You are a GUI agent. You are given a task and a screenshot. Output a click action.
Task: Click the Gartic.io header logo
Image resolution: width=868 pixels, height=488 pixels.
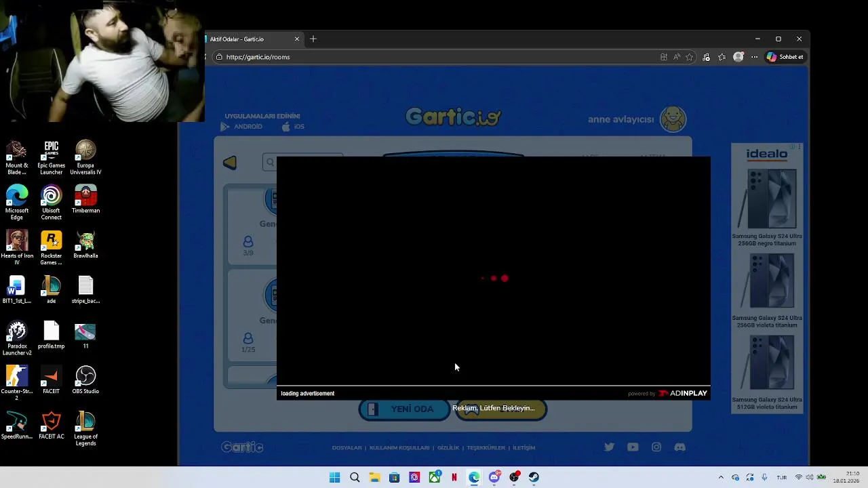pyautogui.click(x=453, y=117)
